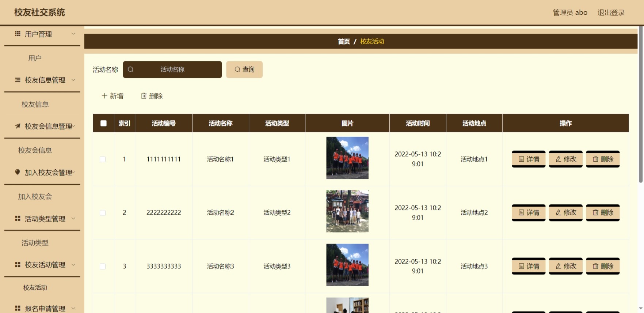This screenshot has height=313, width=644.
Task: Click the grid icon beside 活动类型管理
Action: (18, 219)
